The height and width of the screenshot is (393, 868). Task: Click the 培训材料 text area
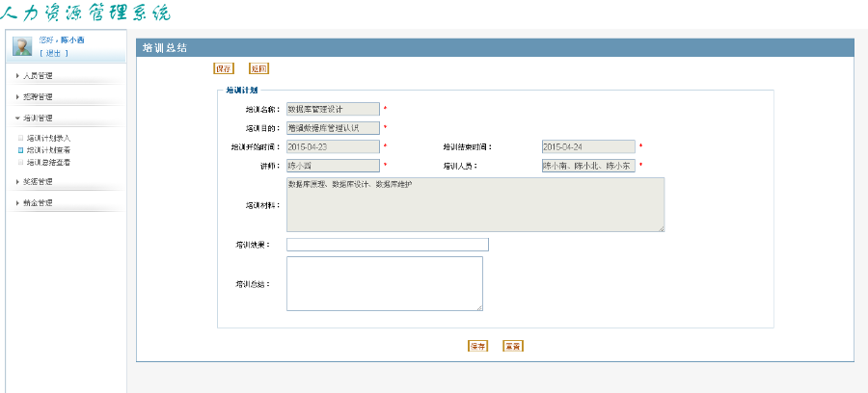tap(475, 204)
